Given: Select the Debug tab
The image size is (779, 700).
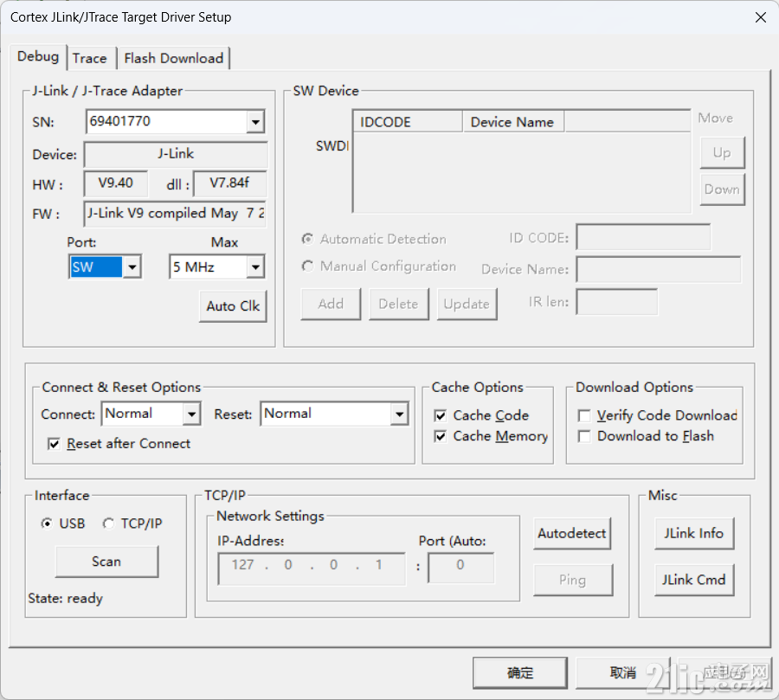Looking at the screenshot, I should (38, 56).
